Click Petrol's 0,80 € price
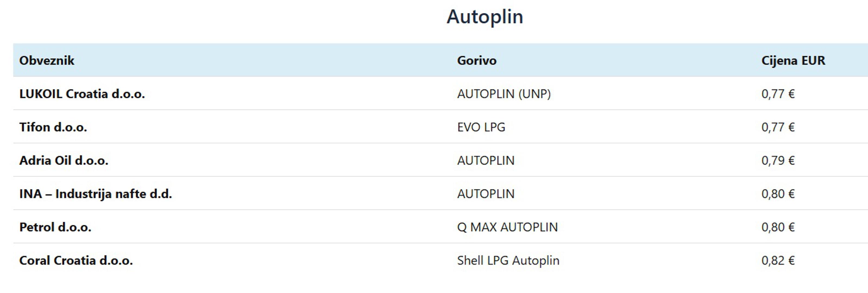The height and width of the screenshot is (293, 868). click(778, 227)
